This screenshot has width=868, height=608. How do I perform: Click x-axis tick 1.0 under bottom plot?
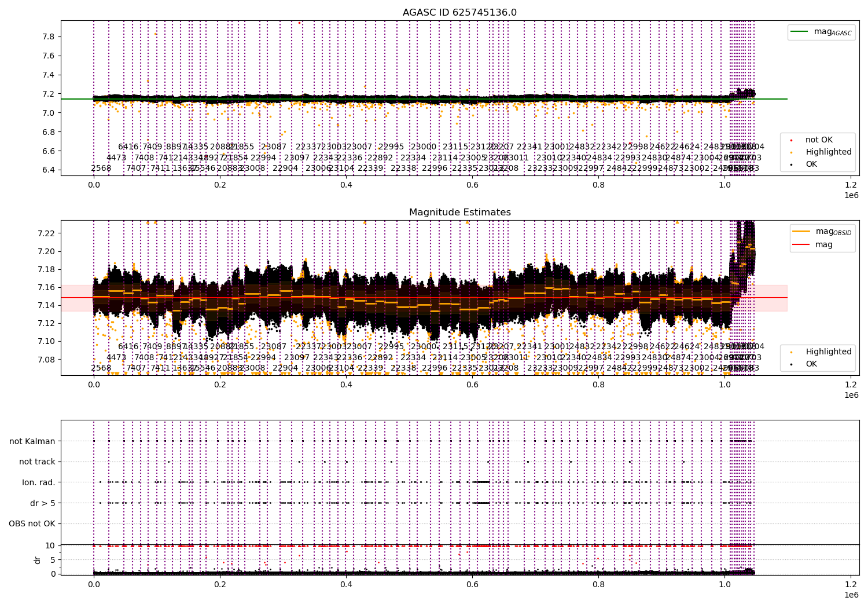[x=724, y=584]
